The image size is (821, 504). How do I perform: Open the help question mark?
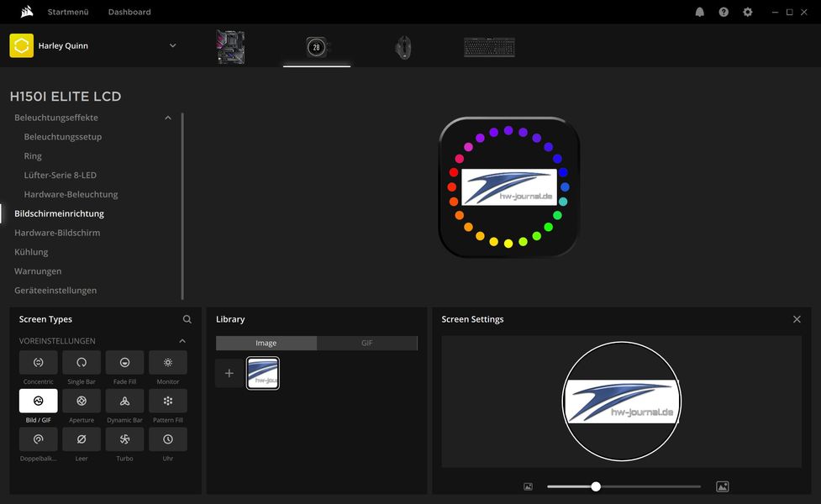(724, 12)
